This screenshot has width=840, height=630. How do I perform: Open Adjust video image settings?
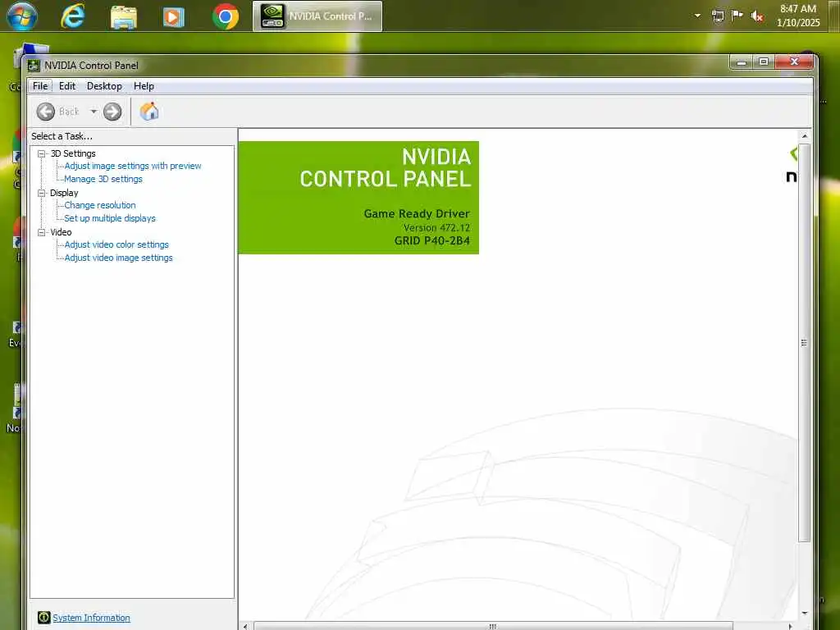pos(118,258)
